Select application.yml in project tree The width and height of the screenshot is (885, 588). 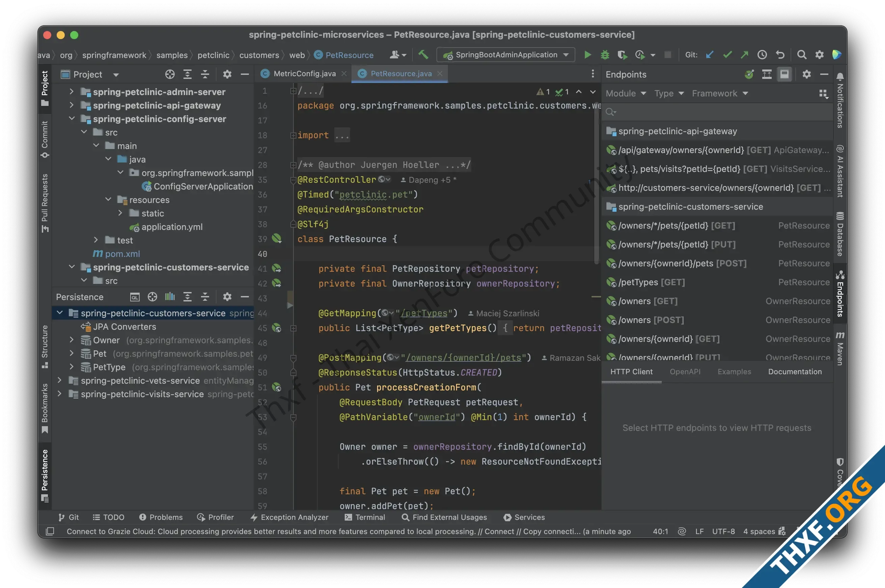(x=166, y=227)
